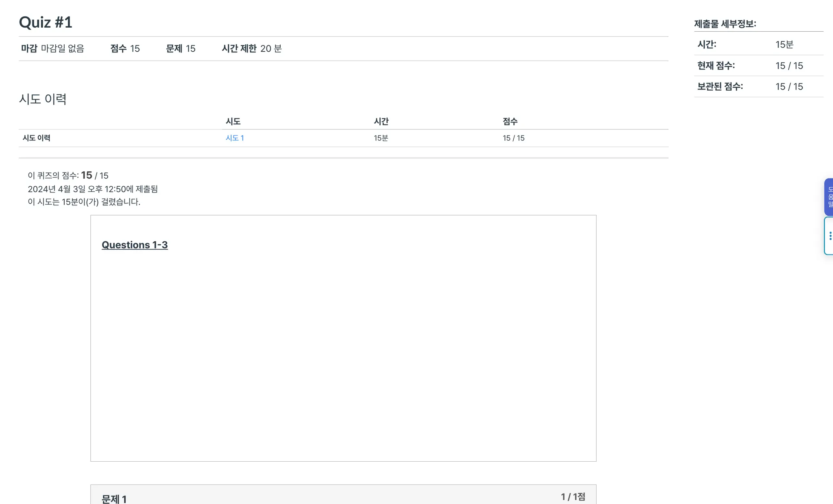833x504 pixels.
Task: Click the 마감일 없음 due date text
Action: click(62, 49)
